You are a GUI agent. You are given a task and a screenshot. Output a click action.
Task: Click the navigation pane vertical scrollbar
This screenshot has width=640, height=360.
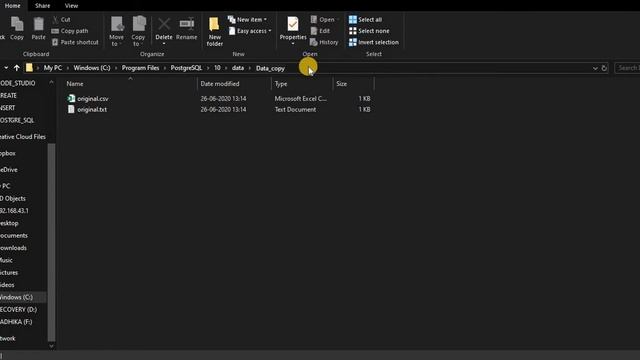51,242
